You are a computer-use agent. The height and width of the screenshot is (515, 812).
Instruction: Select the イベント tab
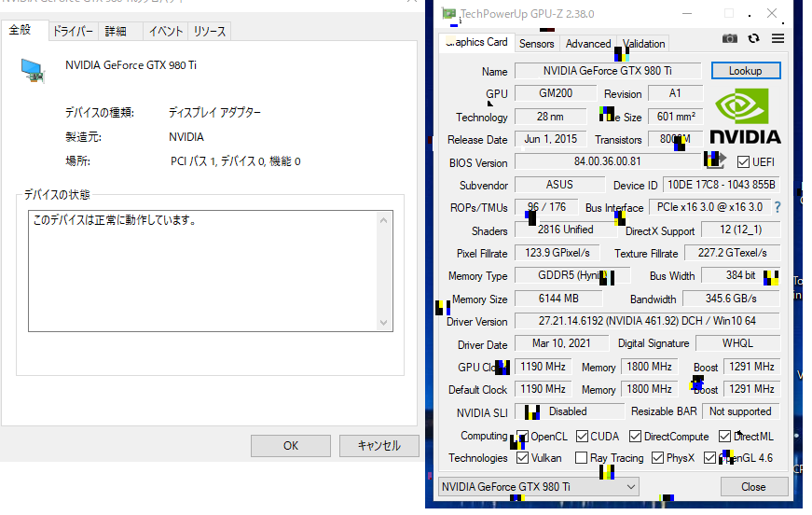tap(166, 32)
